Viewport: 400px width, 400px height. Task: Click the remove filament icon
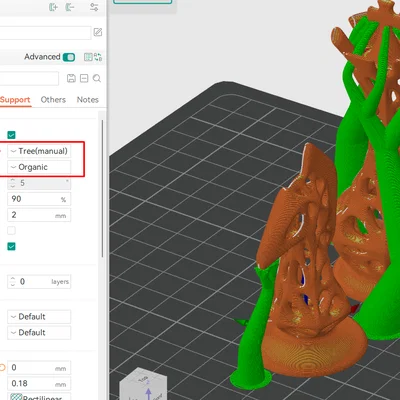coord(70,7)
